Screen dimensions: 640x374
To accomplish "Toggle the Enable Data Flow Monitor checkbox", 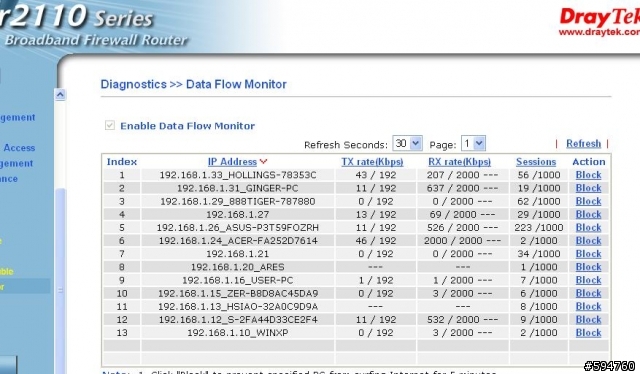I will point(110,125).
